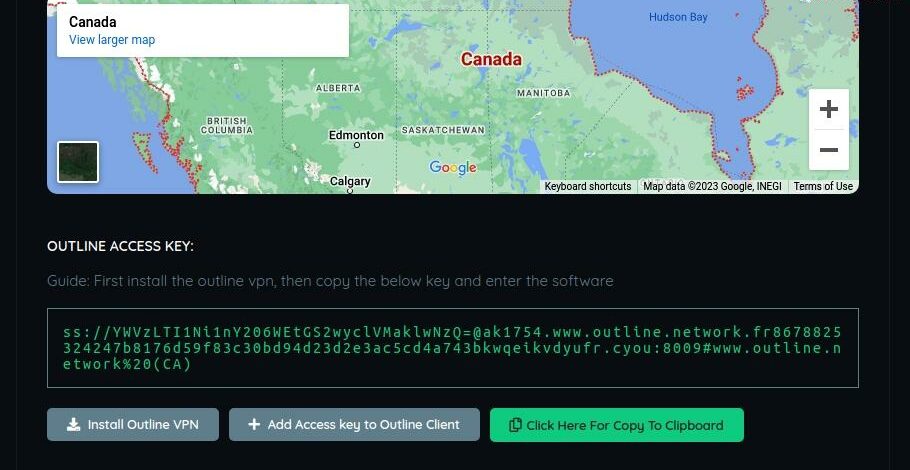Click the Canada title in map info card
Viewport: 910px width, 470px height.
(x=92, y=22)
